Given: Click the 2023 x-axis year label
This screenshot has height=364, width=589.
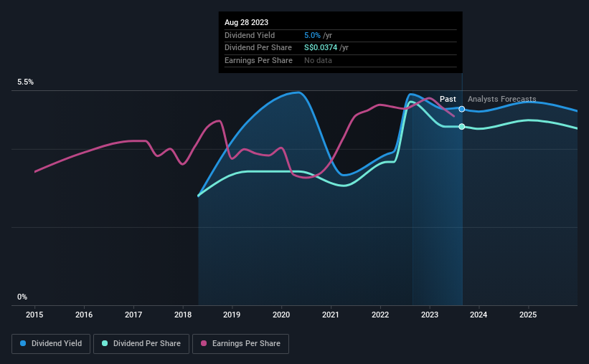Looking at the screenshot, I should coord(430,315).
